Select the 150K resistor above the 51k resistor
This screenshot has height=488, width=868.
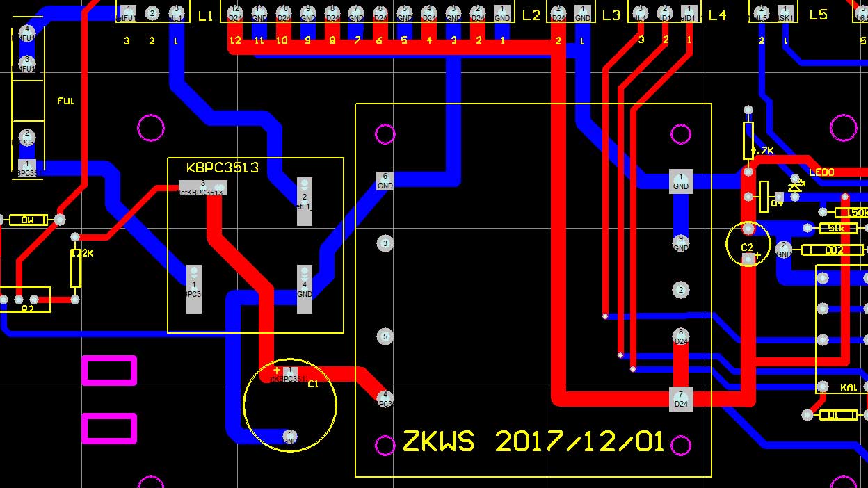(851, 212)
